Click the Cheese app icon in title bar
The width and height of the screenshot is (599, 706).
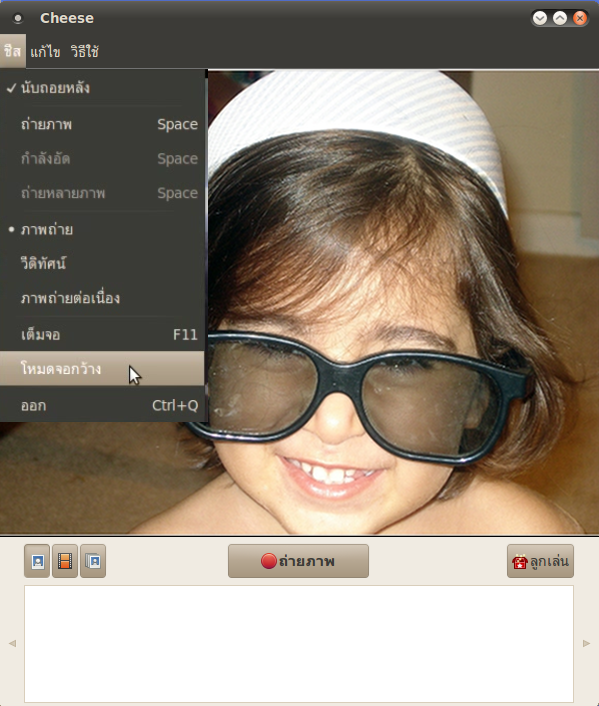(18, 18)
